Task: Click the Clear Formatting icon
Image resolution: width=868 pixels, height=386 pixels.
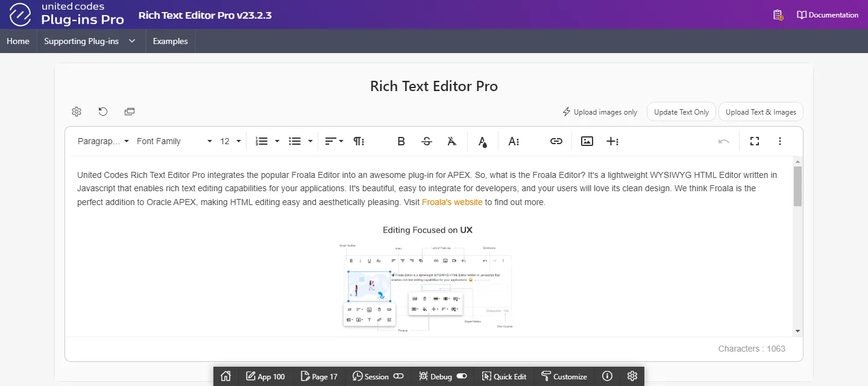Action: click(x=452, y=141)
